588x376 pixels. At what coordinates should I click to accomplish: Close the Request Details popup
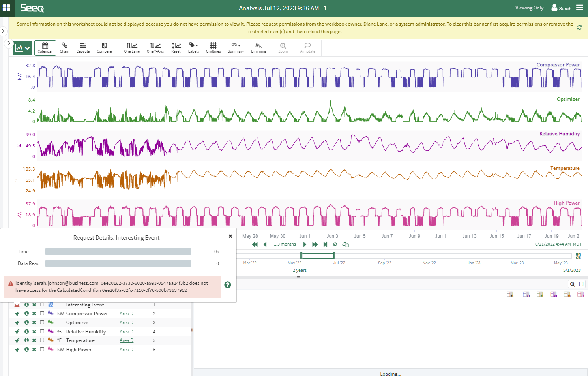point(230,236)
